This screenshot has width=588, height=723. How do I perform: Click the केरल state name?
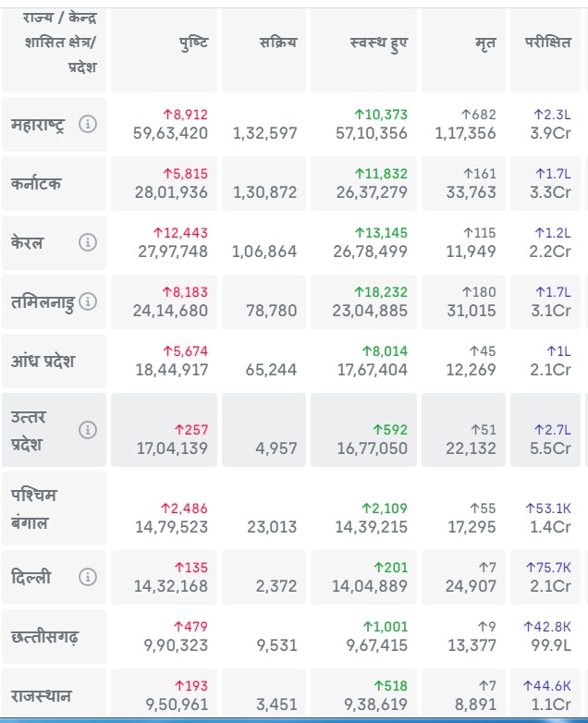point(27,242)
